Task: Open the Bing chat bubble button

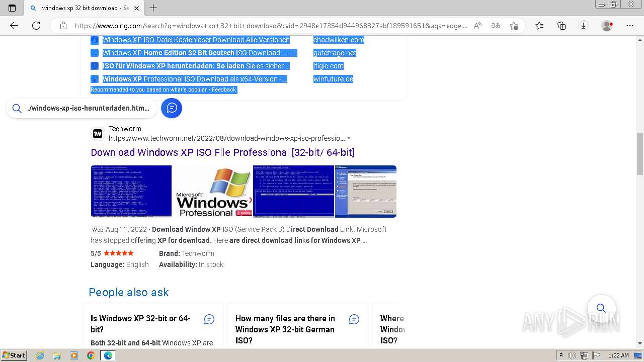Action: [172, 108]
